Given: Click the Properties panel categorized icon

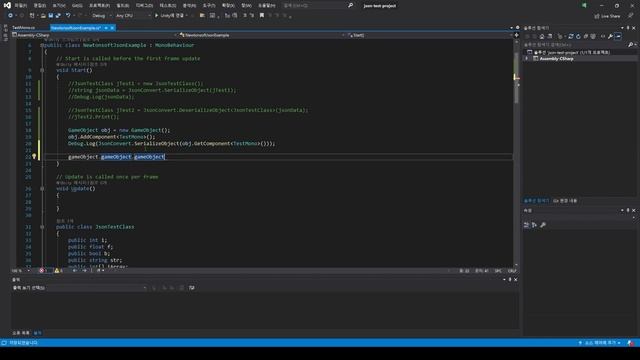Looking at the screenshot, I should pos(527,225).
